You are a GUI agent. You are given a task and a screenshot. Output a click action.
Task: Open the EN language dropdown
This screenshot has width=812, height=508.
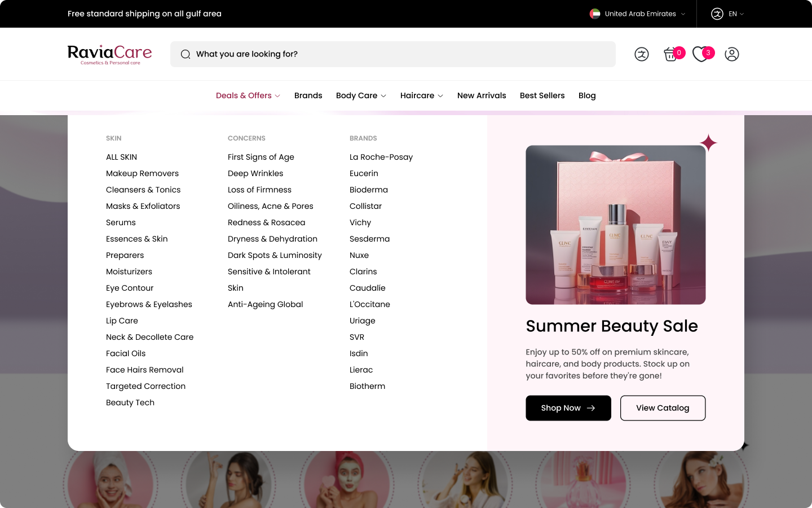point(736,14)
